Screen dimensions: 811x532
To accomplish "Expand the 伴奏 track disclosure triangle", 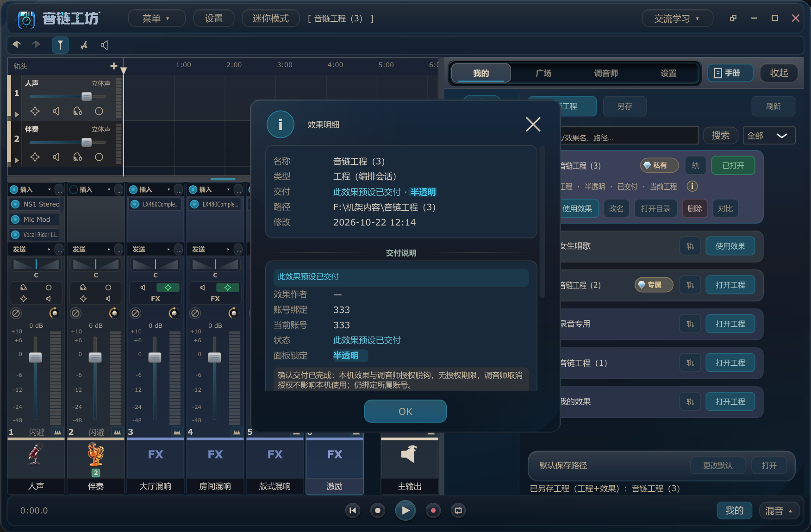I will coord(17,160).
